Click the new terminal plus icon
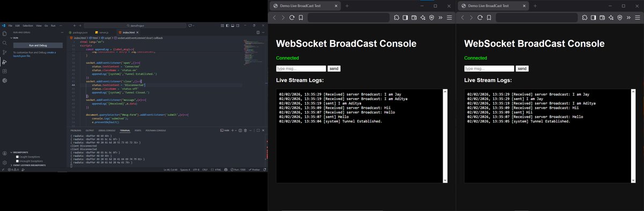The image size is (644, 211). [232, 130]
